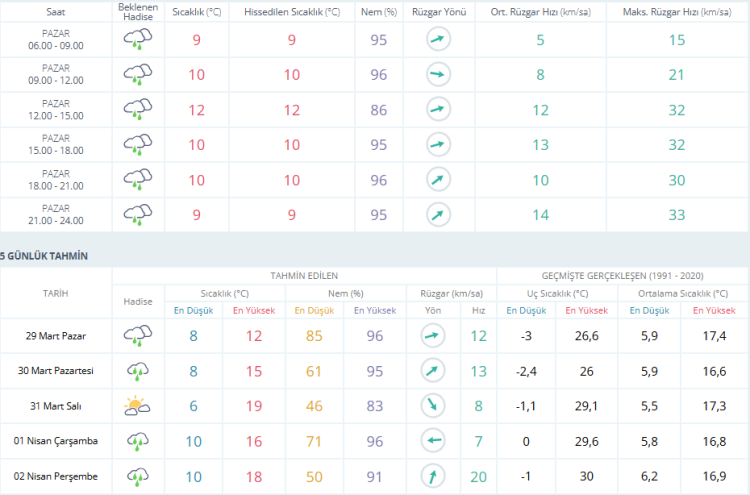Screen dimensions: 750x495
Task: Click the rain cloud icon for 12.00 - 15.00
Action: pyautogui.click(x=138, y=110)
